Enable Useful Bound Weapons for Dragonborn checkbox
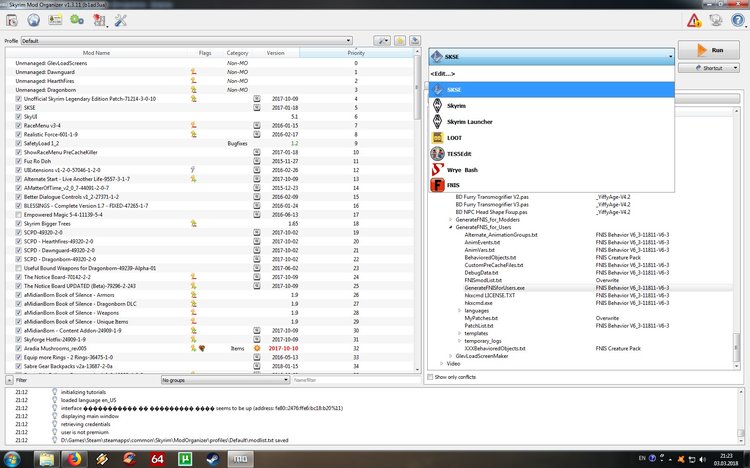This screenshot has height=468, width=750. pos(19,268)
